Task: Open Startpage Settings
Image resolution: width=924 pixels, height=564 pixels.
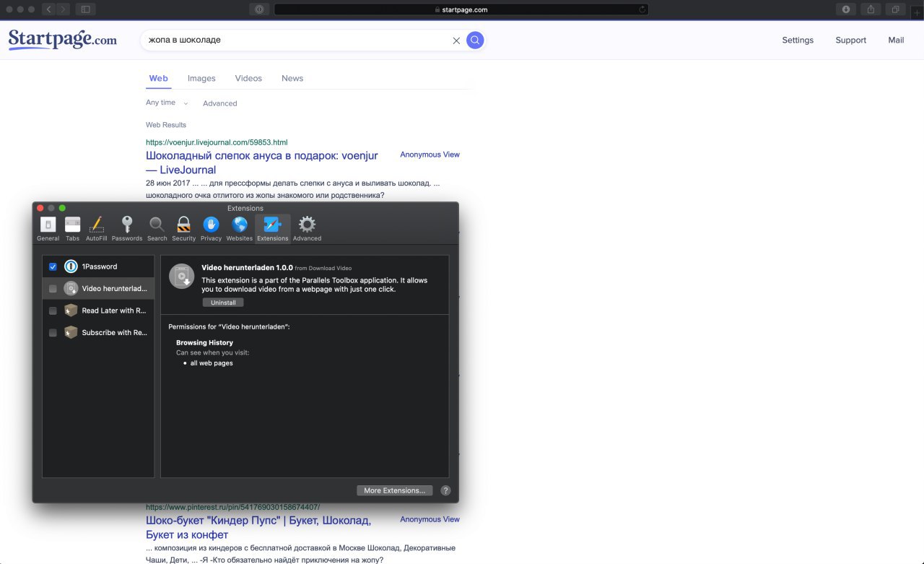Action: pyautogui.click(x=798, y=40)
